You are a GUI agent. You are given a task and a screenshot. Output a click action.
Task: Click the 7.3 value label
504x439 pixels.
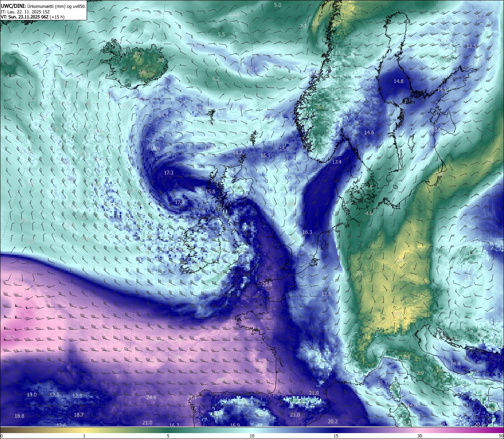click(303, 26)
